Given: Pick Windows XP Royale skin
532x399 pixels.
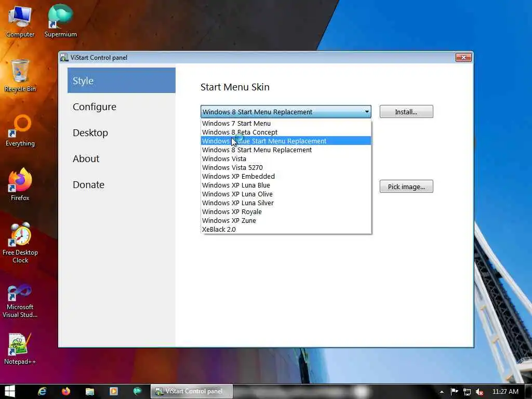Looking at the screenshot, I should (x=286, y=211).
